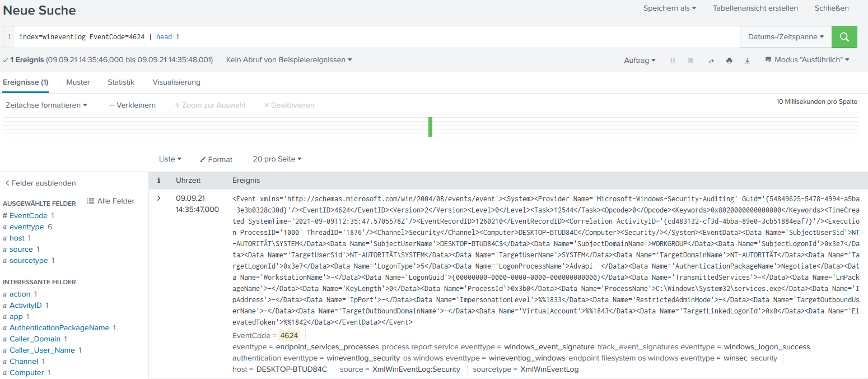Click the highlighted EventCode value 4624
The image size is (868, 379).
pyautogui.click(x=290, y=335)
